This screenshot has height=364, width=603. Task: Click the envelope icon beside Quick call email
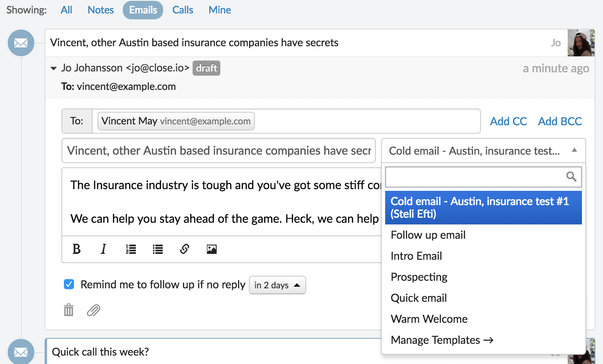pos(21,351)
